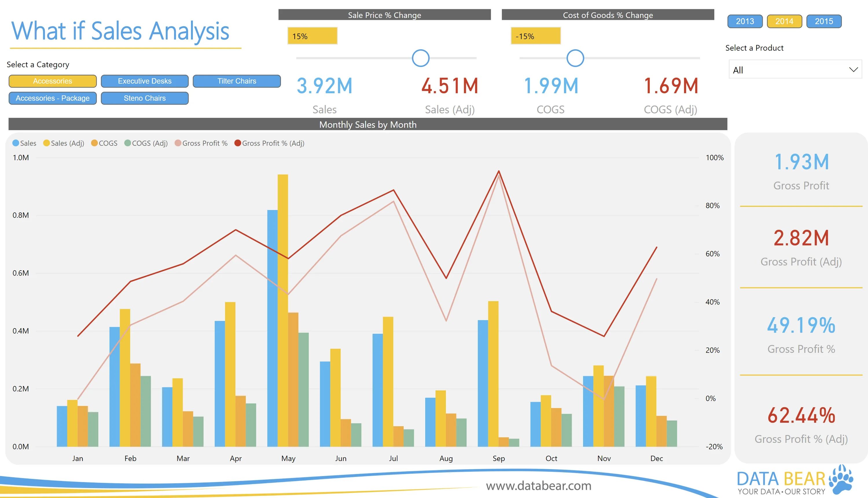Click the Aug axis label
The height and width of the screenshot is (498, 868).
[446, 458]
